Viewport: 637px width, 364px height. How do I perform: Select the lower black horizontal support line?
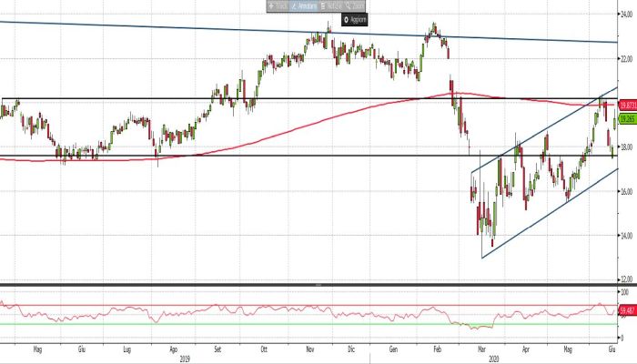(273, 156)
